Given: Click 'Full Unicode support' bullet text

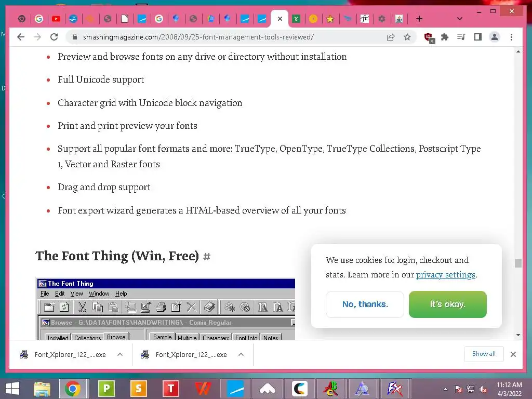Looking at the screenshot, I should coord(101,79).
